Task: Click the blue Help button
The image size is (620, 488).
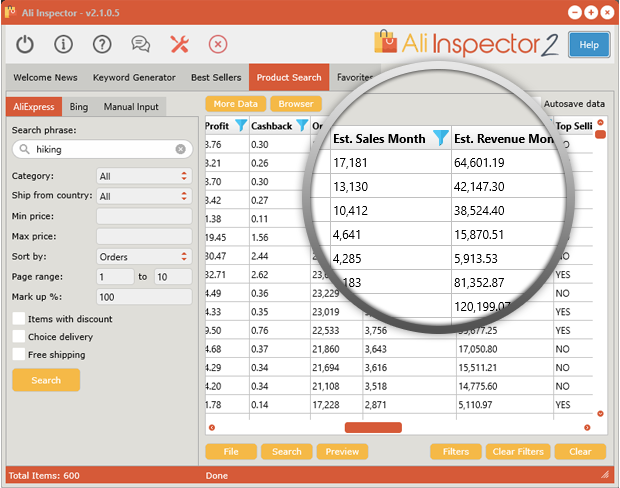Action: click(x=589, y=45)
